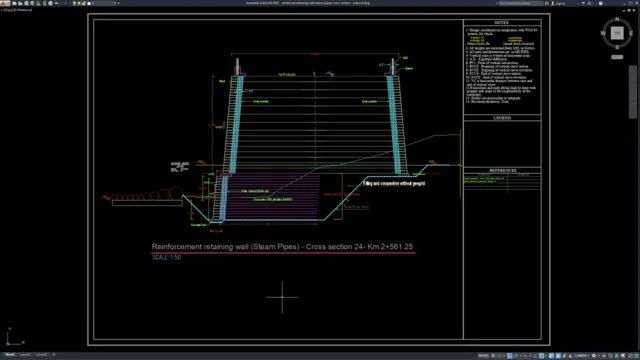The height and width of the screenshot is (360, 640).
Task: Switch to the Layout1 tab
Action: pos(25,355)
